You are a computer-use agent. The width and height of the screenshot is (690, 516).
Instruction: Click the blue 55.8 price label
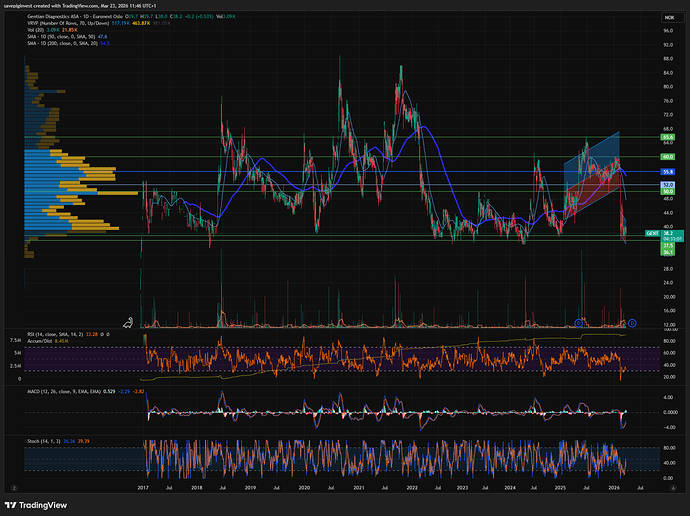667,172
